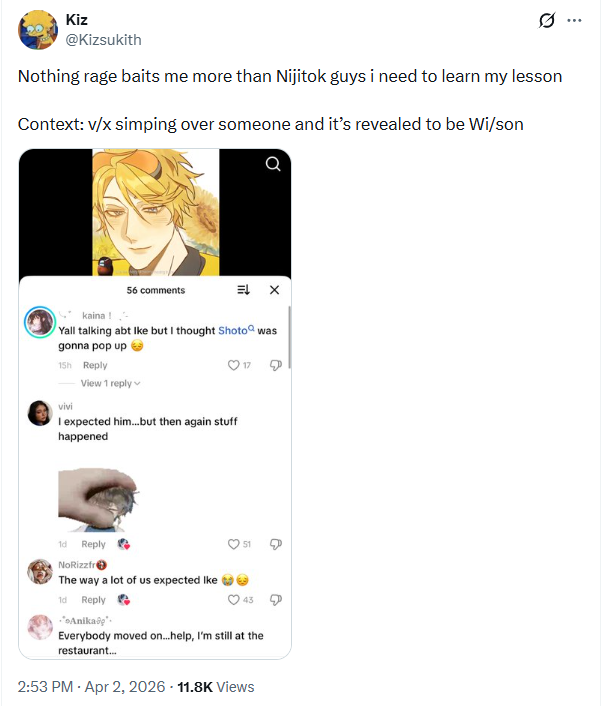
Task: Expand View 1 reply under kaina's comment
Action: 110,383
